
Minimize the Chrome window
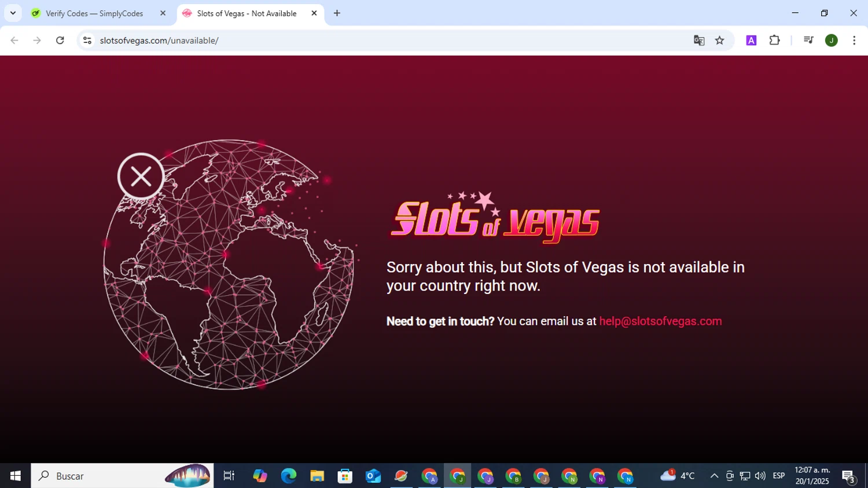pos(795,13)
